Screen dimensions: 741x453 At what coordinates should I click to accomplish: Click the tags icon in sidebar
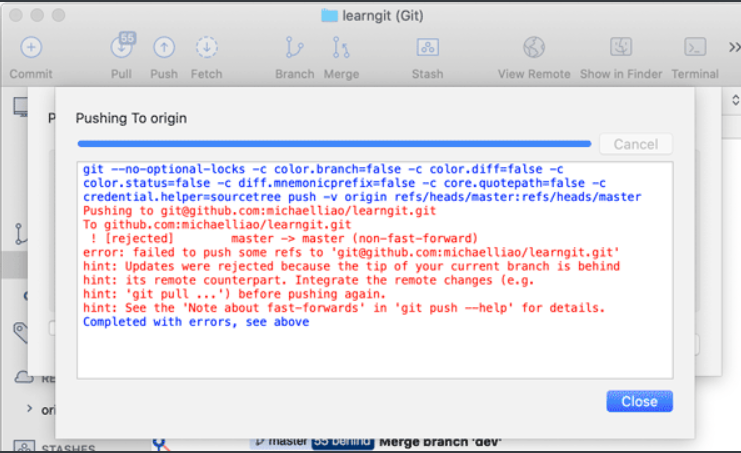click(20, 333)
